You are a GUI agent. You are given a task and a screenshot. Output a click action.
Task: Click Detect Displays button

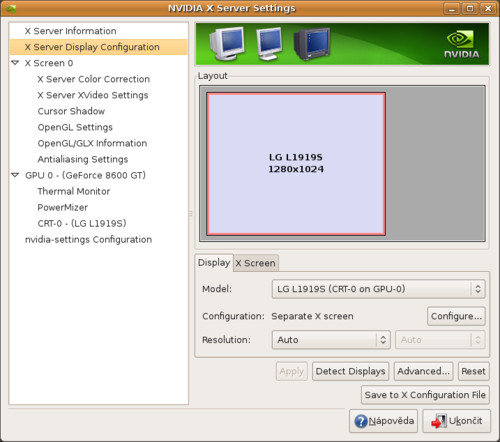point(350,371)
